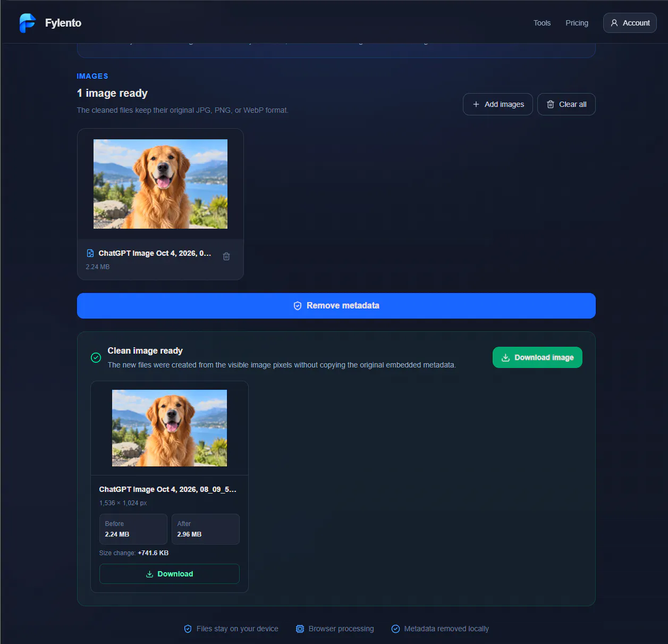Image resolution: width=668 pixels, height=644 pixels.
Task: Open the Account button
Action: click(630, 23)
